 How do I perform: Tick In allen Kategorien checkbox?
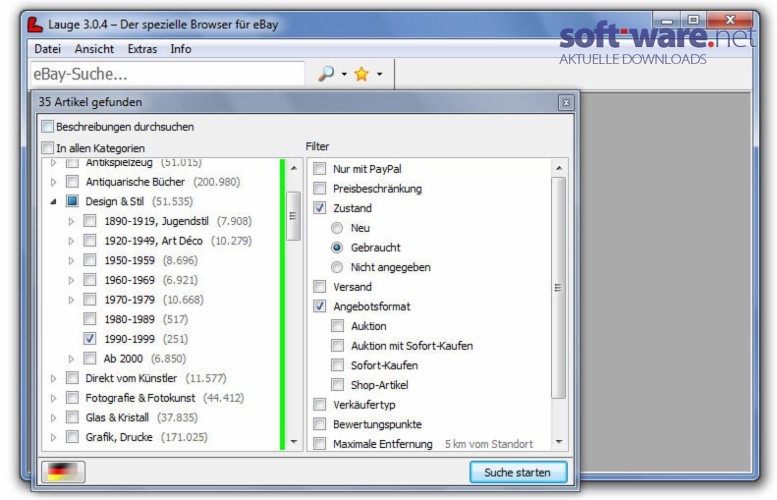(48, 148)
